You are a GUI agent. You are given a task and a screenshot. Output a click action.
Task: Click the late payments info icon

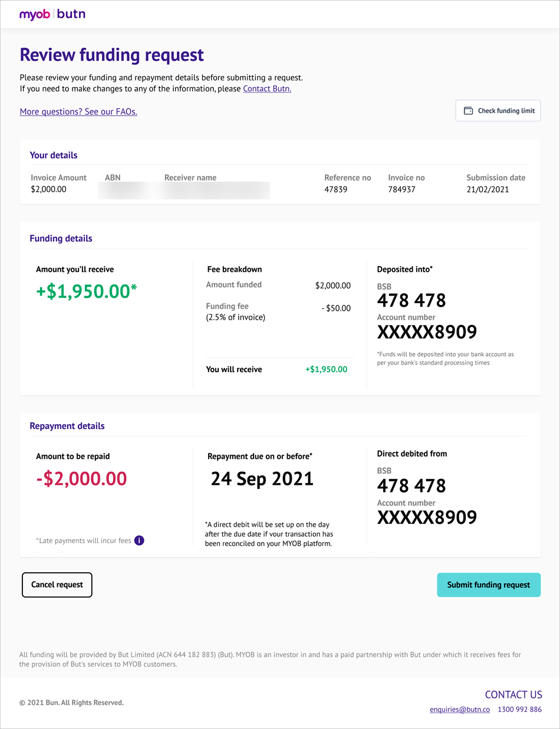click(139, 540)
